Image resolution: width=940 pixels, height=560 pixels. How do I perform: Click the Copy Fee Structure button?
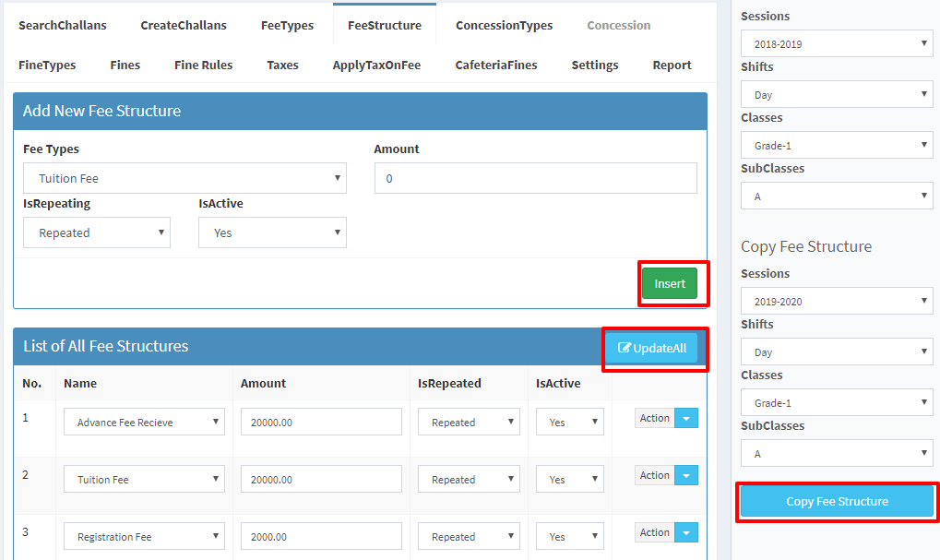coord(836,502)
